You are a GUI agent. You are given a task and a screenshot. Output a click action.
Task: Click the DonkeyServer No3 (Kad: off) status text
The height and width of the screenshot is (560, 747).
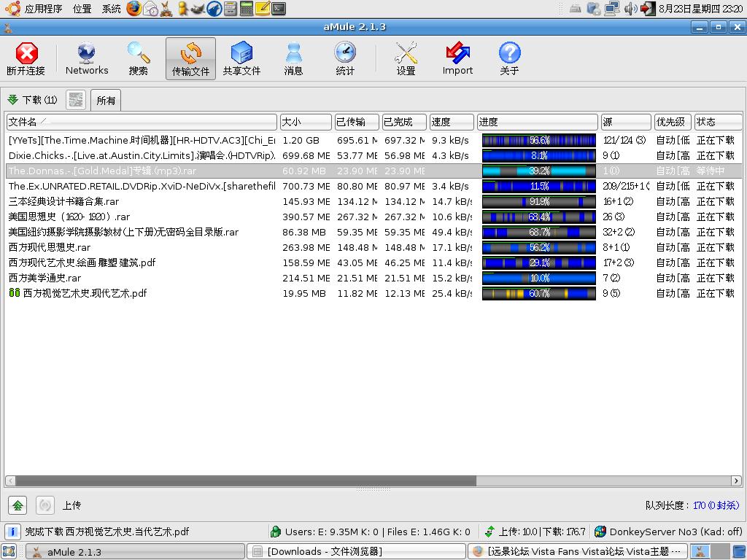(676, 532)
